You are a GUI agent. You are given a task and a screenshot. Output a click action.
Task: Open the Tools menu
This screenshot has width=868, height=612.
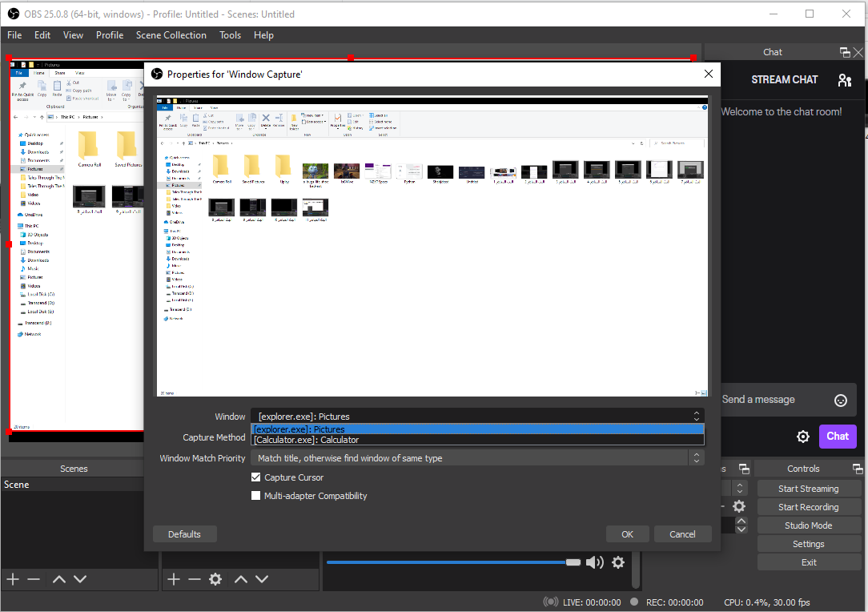230,35
